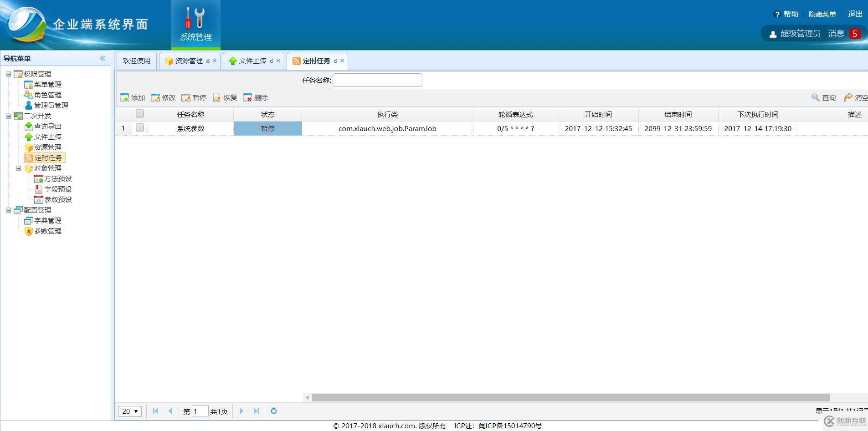The width and height of the screenshot is (868, 431).
Task: Collapse the 对象管理 tree node
Action: pyautogui.click(x=18, y=168)
